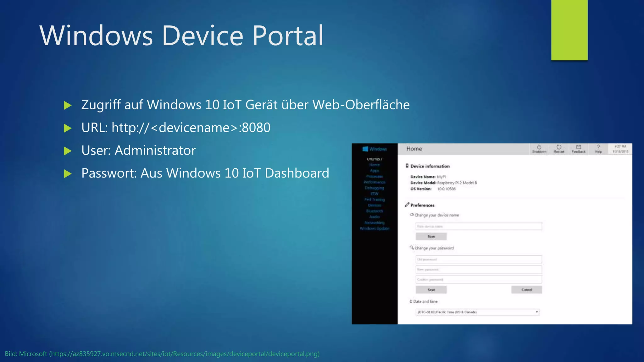This screenshot has height=362, width=644.
Task: Click the Zugriff auf Windows 10 IoT bullet
Action: pyautogui.click(x=245, y=105)
